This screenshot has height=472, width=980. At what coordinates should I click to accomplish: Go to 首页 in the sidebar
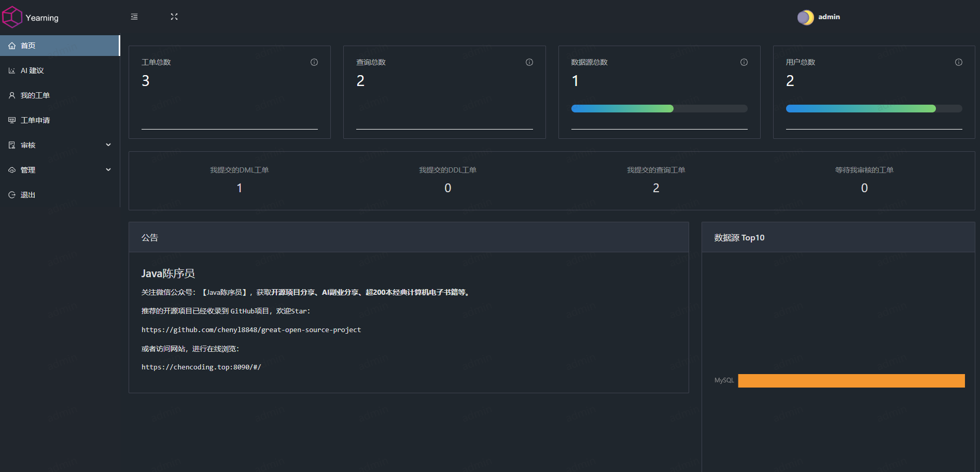tap(28, 46)
